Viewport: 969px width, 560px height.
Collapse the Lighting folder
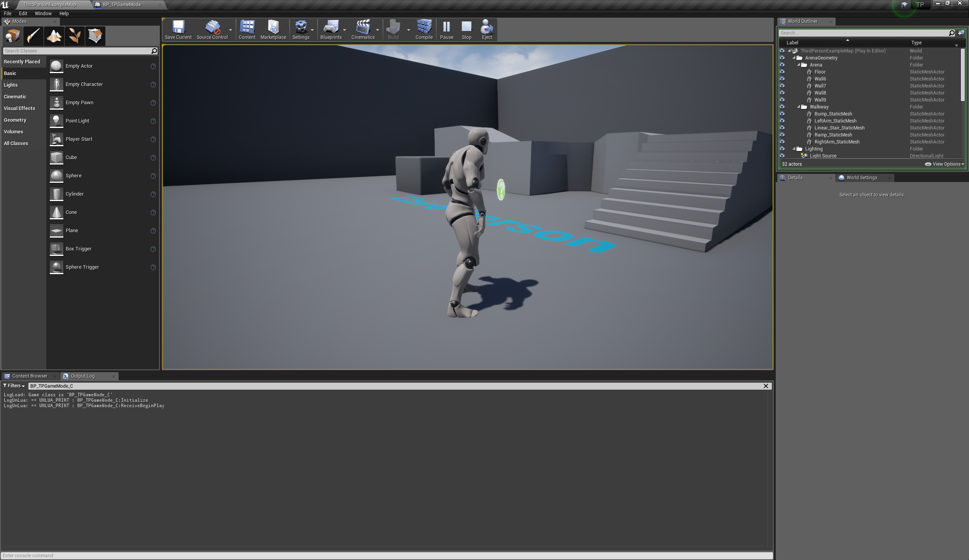(794, 149)
